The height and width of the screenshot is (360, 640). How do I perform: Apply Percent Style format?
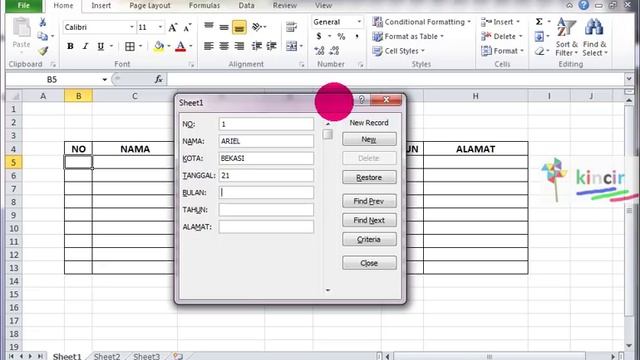tap(341, 36)
